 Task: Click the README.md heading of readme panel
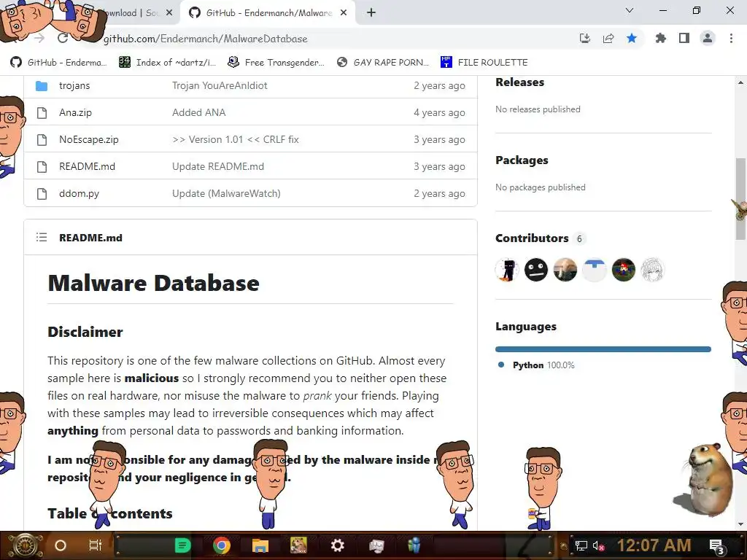click(x=90, y=238)
